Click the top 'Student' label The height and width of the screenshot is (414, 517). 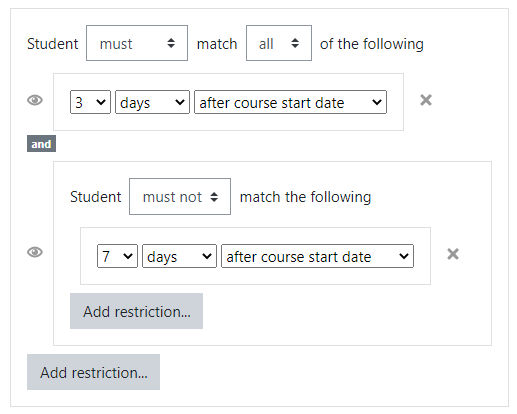tap(53, 44)
